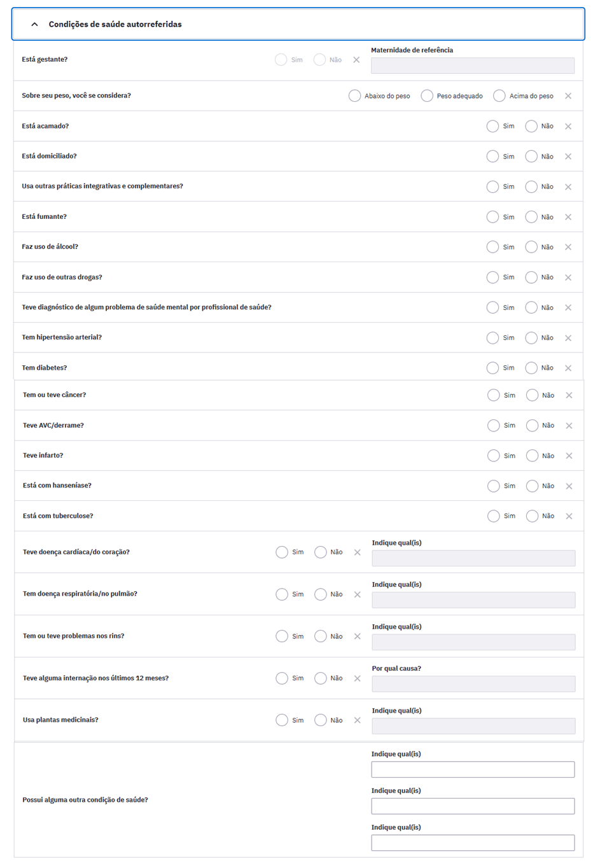Screen dimensions: 593x868
Task: Clear the internação nos últimos 12 meses answer
Action: 358,678
